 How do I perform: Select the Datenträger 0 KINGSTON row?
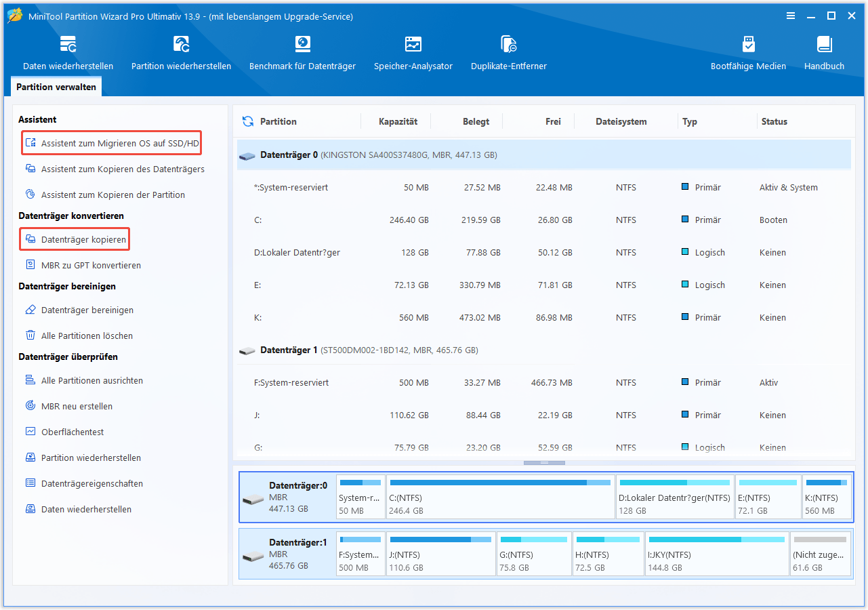click(x=544, y=155)
